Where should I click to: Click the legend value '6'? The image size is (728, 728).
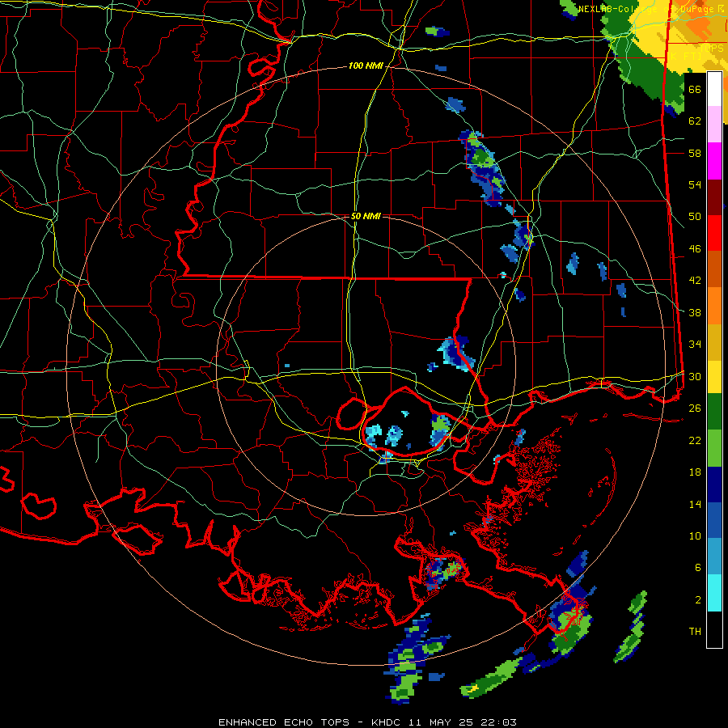tap(698, 568)
